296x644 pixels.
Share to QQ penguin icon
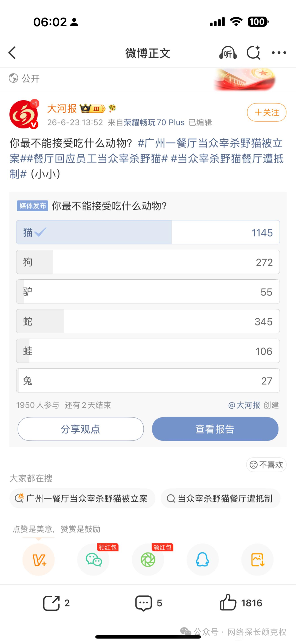coord(203,559)
